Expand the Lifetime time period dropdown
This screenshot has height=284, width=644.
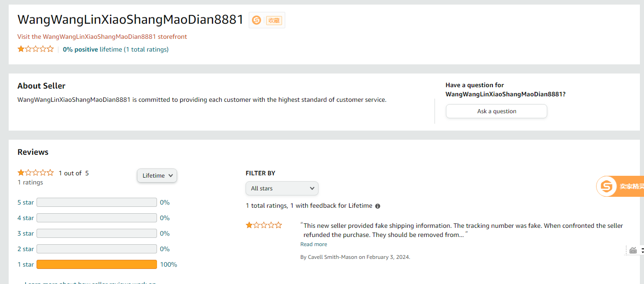click(157, 176)
